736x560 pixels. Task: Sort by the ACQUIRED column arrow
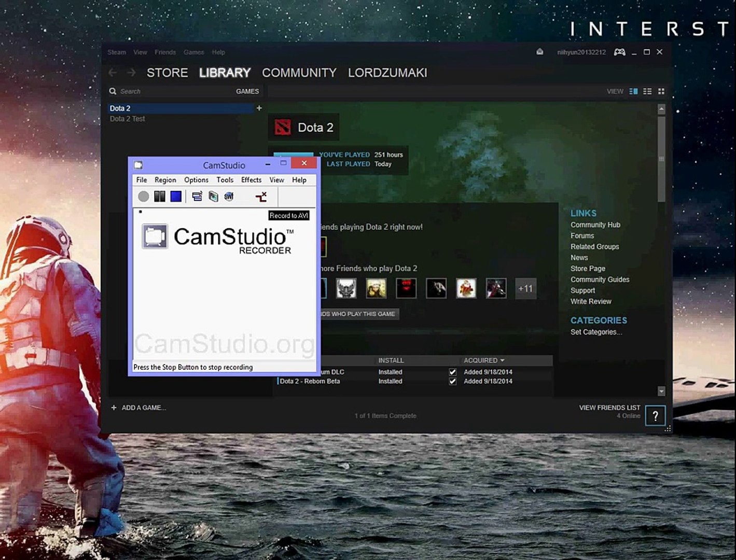pos(502,360)
